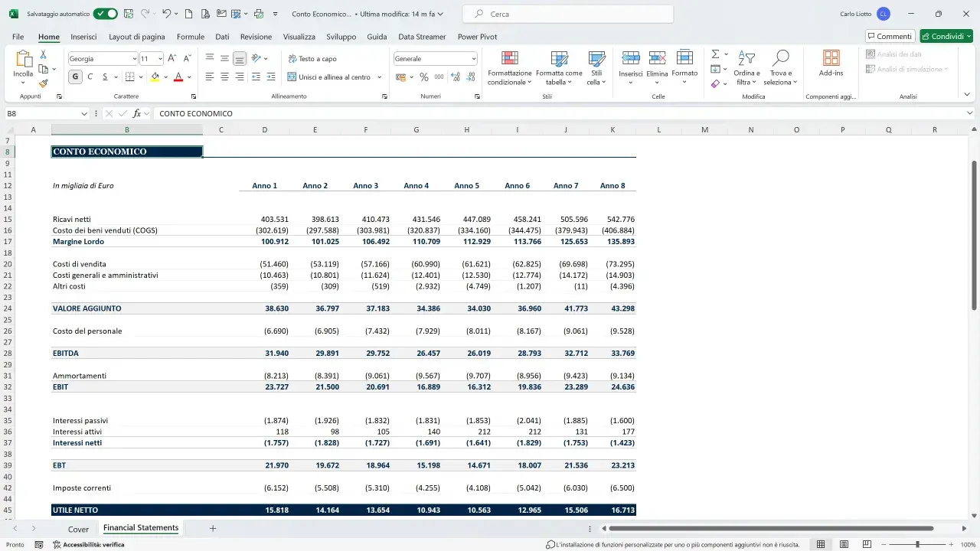Click the decrease indent icon
The image size is (980, 551).
click(256, 77)
